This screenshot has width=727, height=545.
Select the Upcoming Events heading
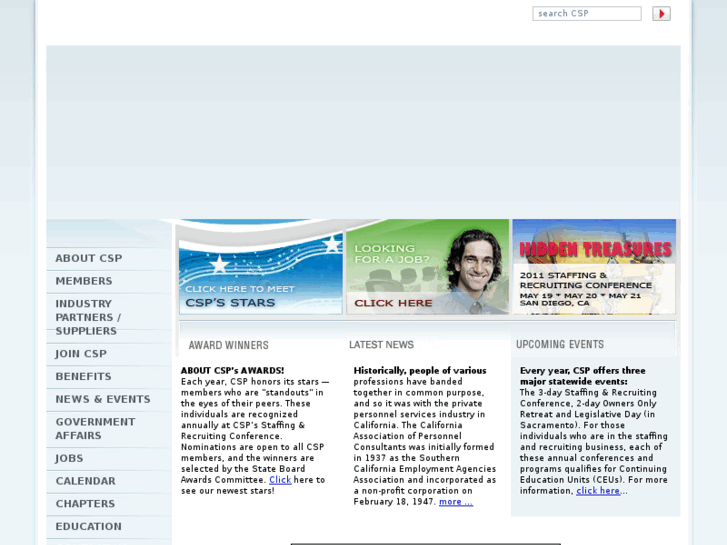pos(560,344)
